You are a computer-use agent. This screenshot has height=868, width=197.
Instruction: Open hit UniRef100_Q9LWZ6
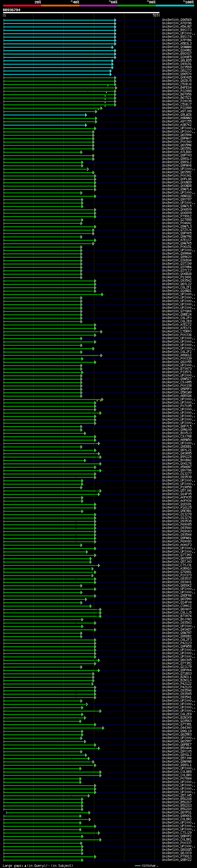point(177,115)
